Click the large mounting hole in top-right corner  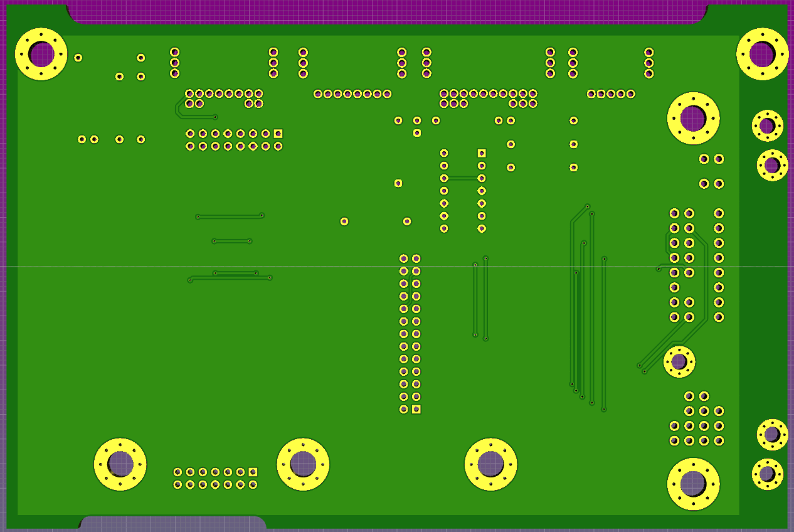coord(762,54)
